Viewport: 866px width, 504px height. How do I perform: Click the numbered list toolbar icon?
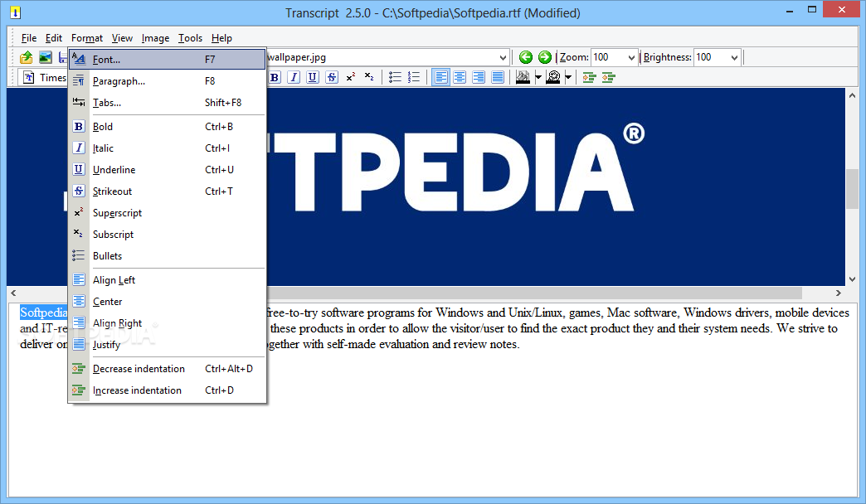(414, 77)
